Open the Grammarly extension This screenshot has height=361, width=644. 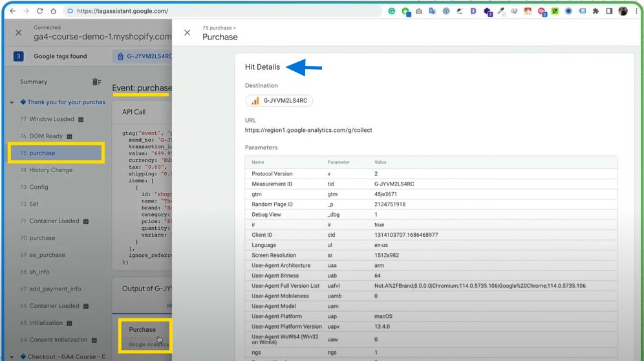coord(392,11)
